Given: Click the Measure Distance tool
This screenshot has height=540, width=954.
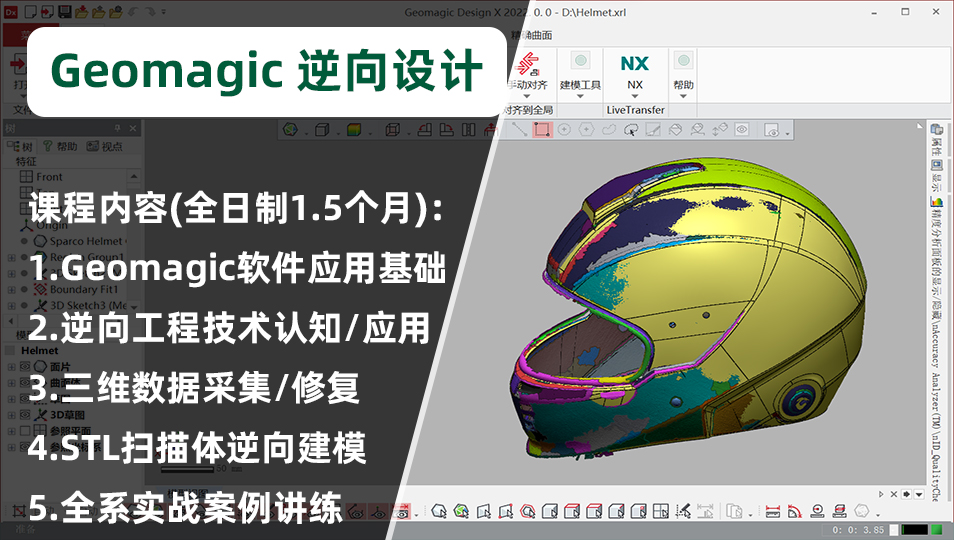Looking at the screenshot, I should click(773, 511).
